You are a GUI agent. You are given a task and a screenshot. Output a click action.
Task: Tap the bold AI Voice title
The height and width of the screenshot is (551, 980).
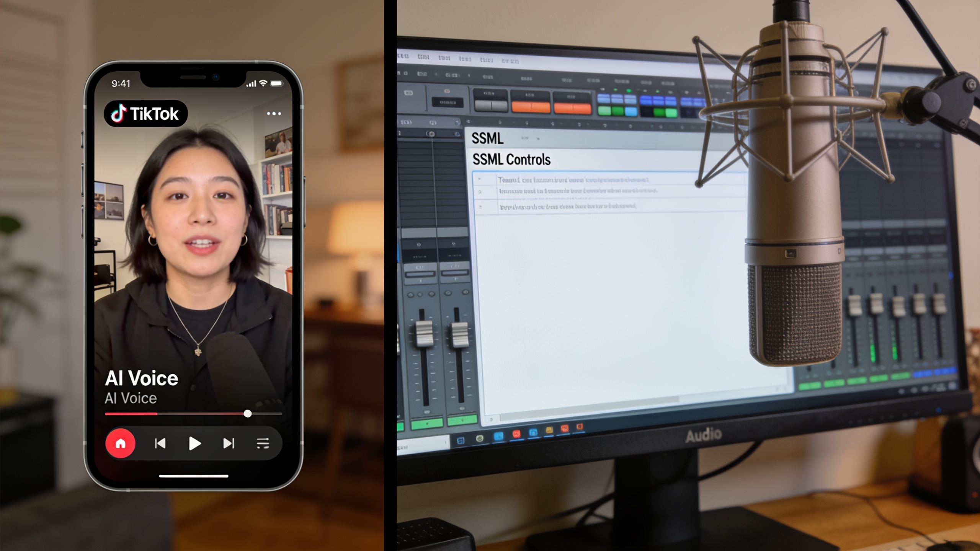click(x=141, y=378)
